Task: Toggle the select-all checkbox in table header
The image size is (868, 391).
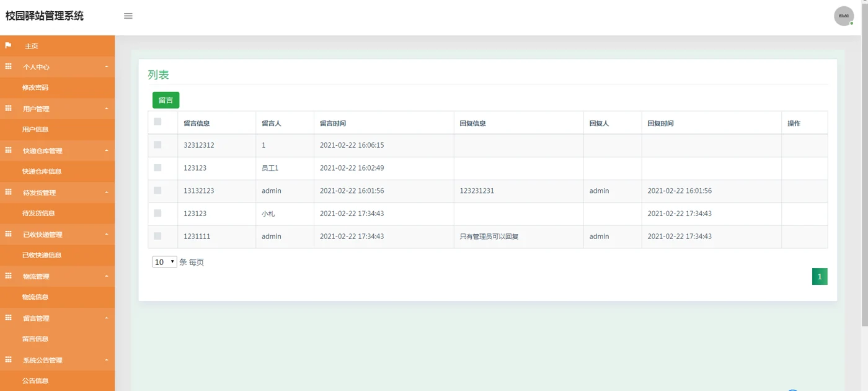Action: pos(157,122)
